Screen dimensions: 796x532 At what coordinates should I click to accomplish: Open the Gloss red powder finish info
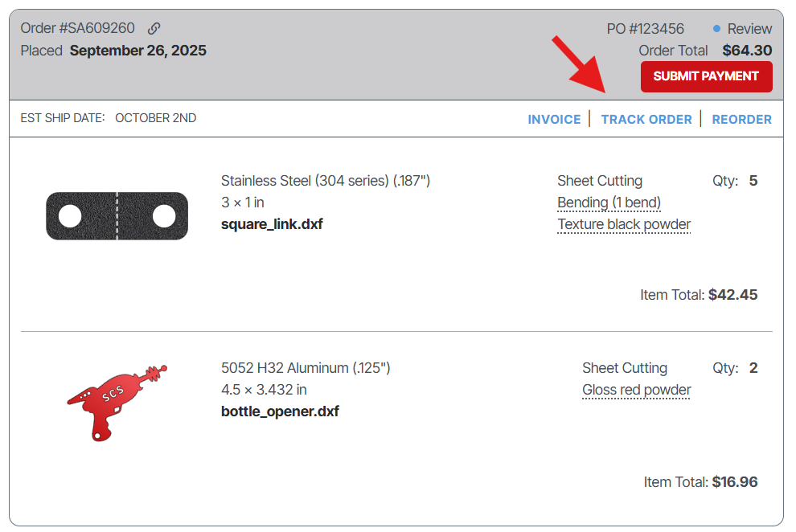[x=636, y=390]
